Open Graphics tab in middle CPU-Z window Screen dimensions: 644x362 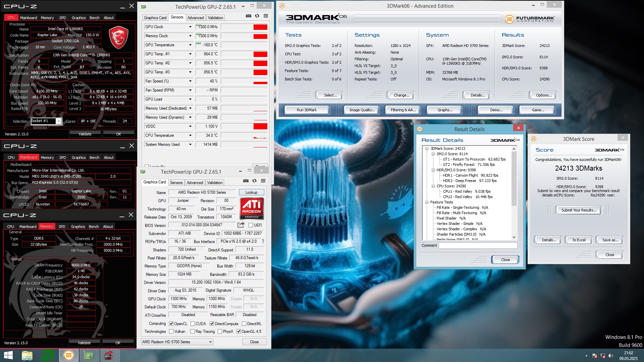pyautogui.click(x=79, y=158)
